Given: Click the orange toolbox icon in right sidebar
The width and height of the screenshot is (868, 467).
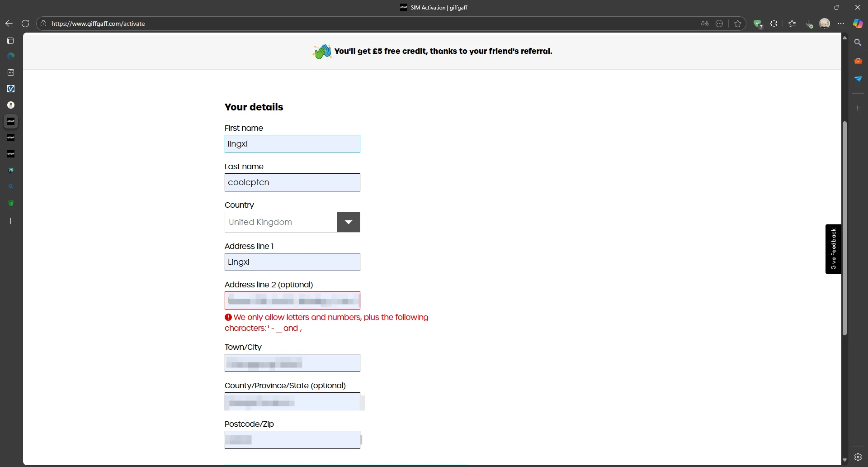Looking at the screenshot, I should coord(859,60).
